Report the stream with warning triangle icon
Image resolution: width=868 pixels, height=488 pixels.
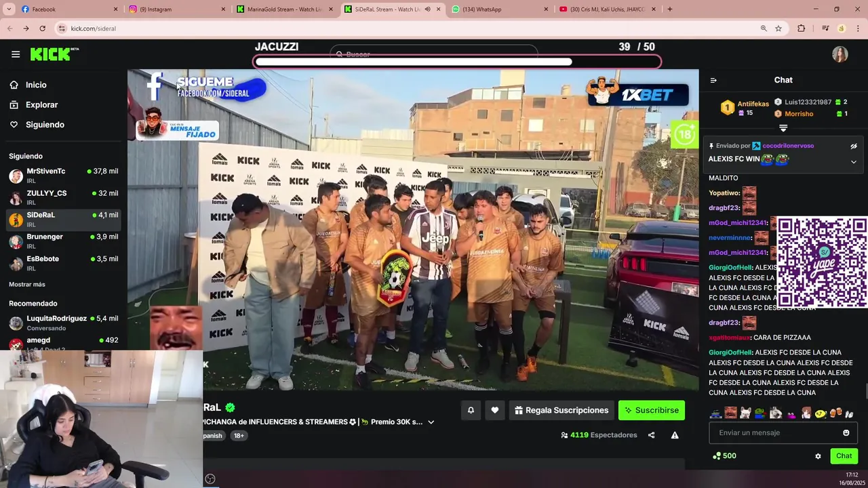click(675, 435)
